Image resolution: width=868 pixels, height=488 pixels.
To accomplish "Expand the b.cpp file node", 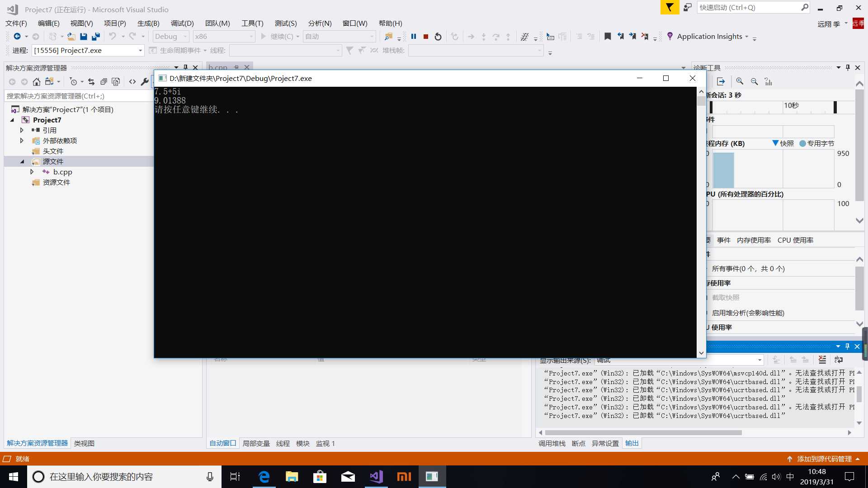I will [x=32, y=172].
